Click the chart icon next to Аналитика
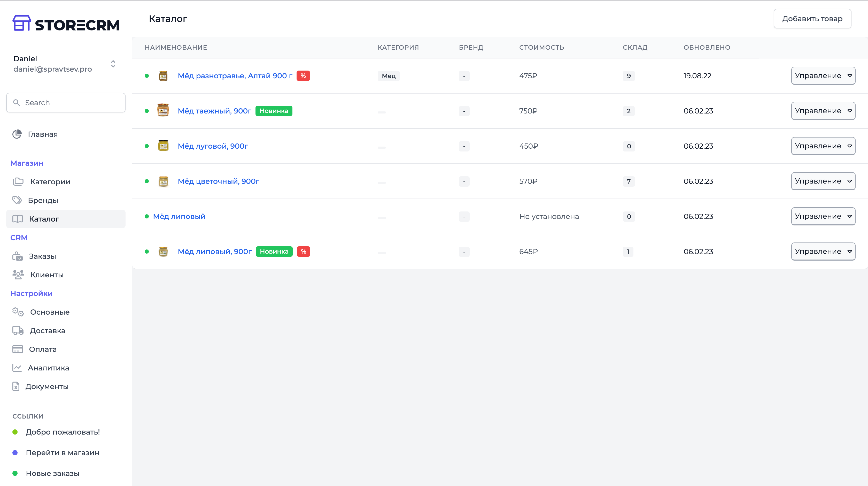The image size is (868, 486). pyautogui.click(x=17, y=368)
